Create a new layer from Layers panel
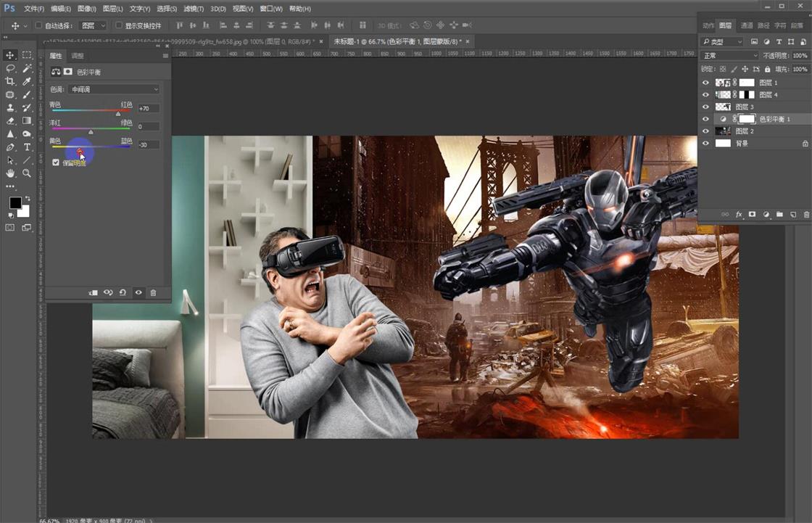Screen dimensions: 812x523 pyautogui.click(x=793, y=215)
